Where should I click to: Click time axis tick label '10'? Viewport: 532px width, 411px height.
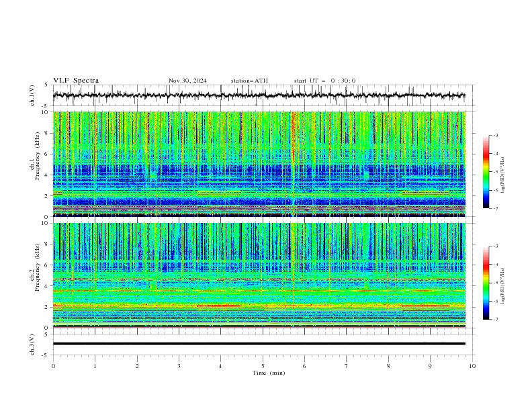click(472, 366)
